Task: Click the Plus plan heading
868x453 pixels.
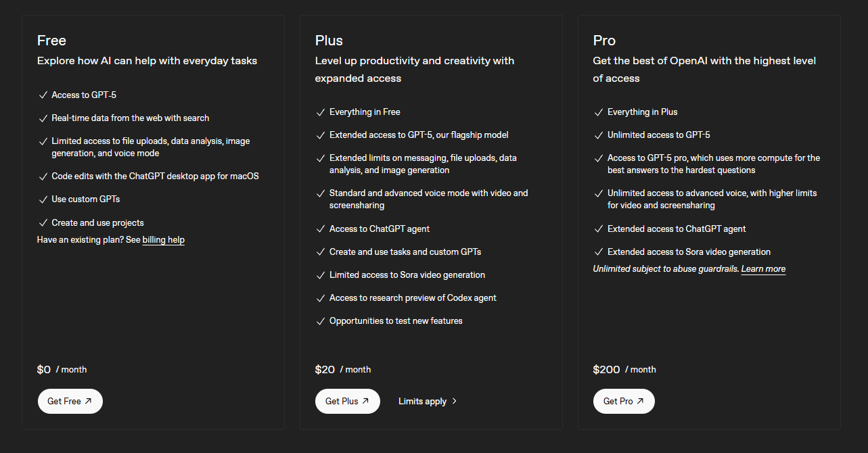Action: tap(329, 41)
